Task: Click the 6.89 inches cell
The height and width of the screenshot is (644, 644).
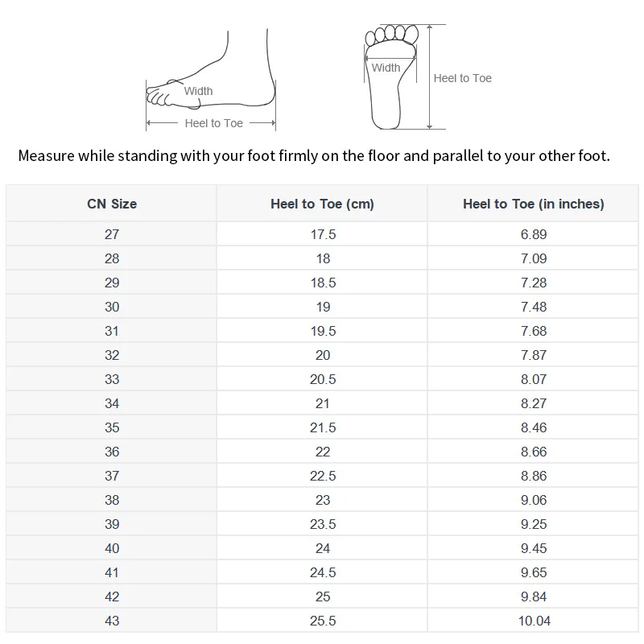Action: tap(533, 234)
